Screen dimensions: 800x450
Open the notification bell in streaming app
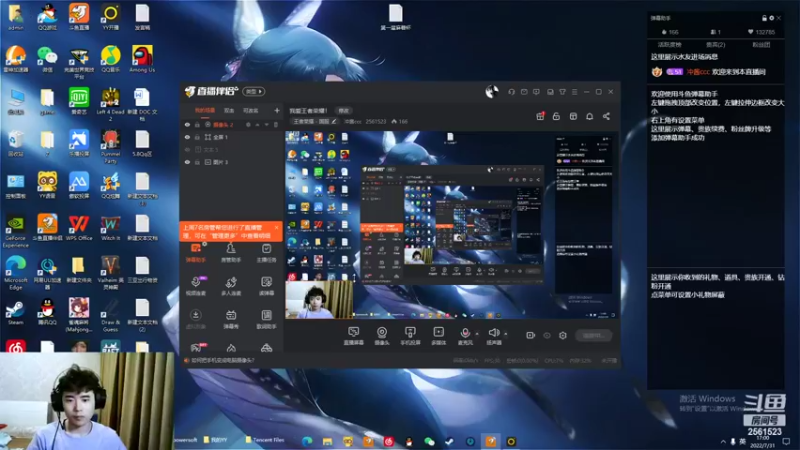click(x=589, y=116)
